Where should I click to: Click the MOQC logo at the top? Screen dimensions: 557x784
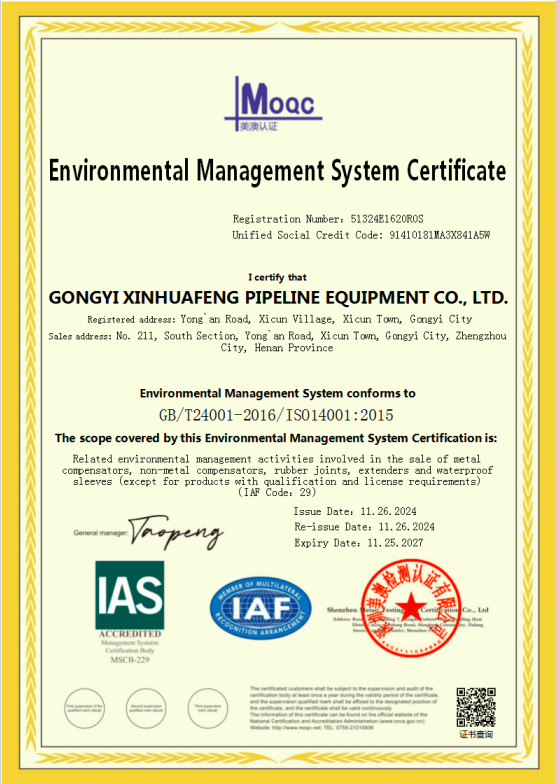tap(273, 104)
